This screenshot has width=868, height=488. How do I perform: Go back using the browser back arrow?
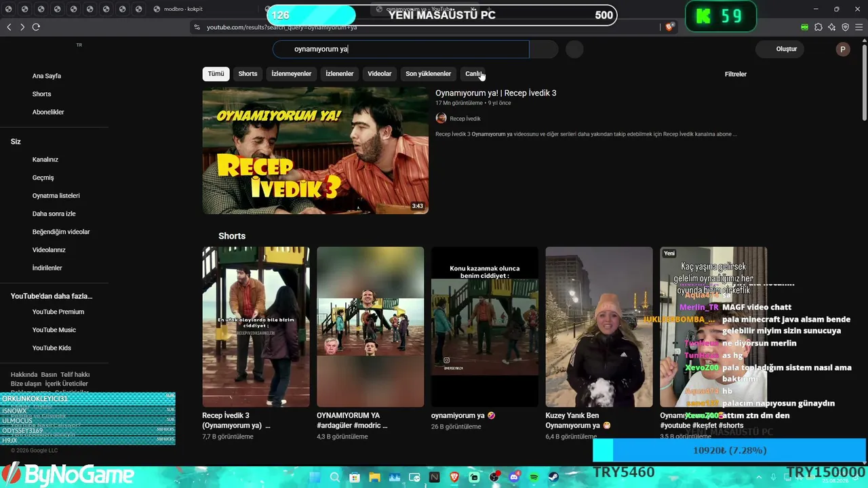coord(9,27)
